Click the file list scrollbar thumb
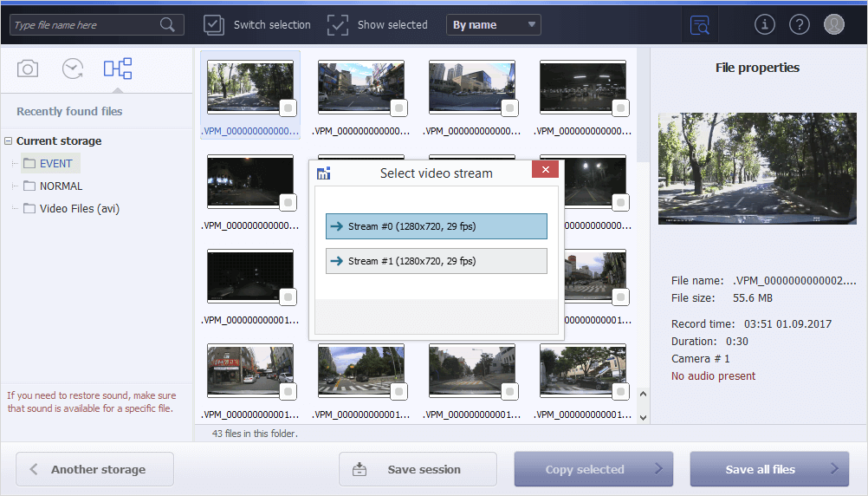Image resolution: width=868 pixels, height=496 pixels. pyautogui.click(x=643, y=105)
